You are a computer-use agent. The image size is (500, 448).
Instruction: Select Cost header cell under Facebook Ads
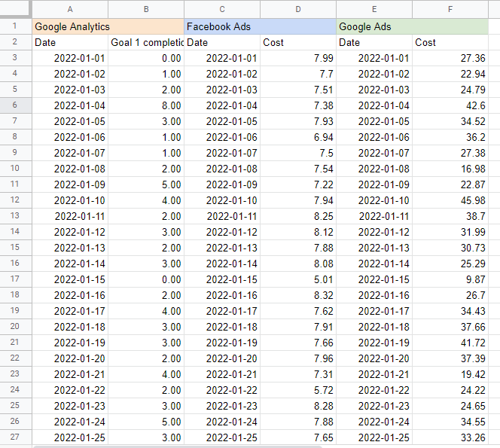(x=298, y=42)
